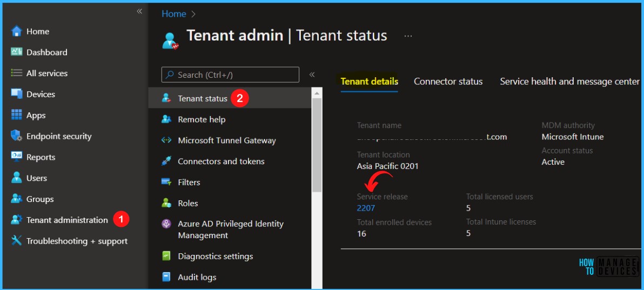The width and height of the screenshot is (644, 290).
Task: Select the Active account status value
Action: pos(553,162)
